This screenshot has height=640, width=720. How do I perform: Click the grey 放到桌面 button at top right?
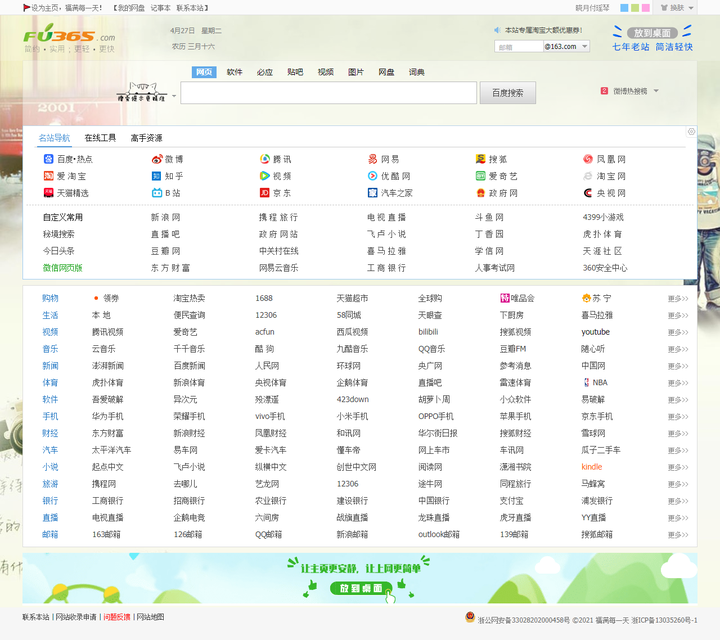tap(652, 33)
